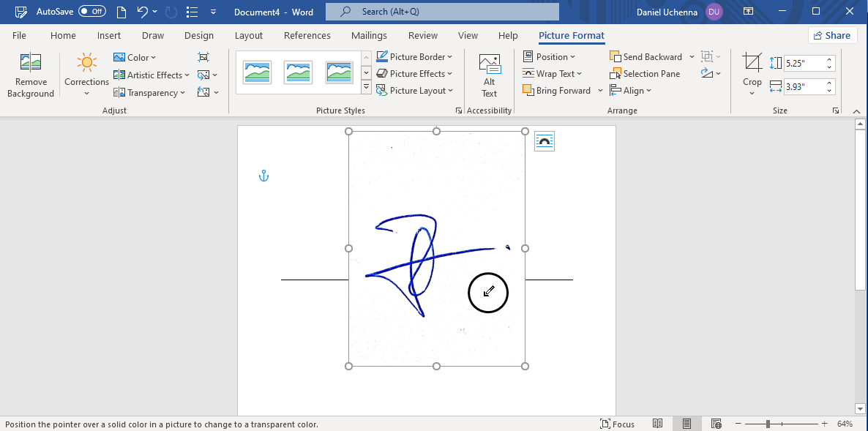The width and height of the screenshot is (868, 431).
Task: Click Bring Forward in Arrange group
Action: click(x=559, y=90)
